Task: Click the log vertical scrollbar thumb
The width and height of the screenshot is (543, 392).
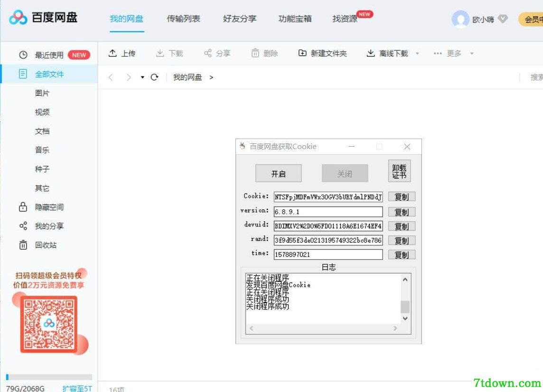Action: (x=405, y=307)
